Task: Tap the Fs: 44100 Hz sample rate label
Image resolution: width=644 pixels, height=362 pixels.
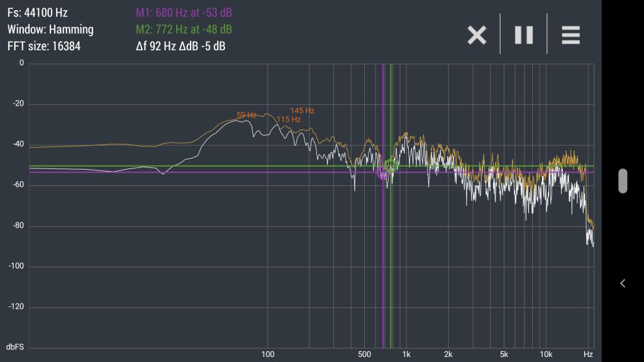Action: click(x=37, y=13)
